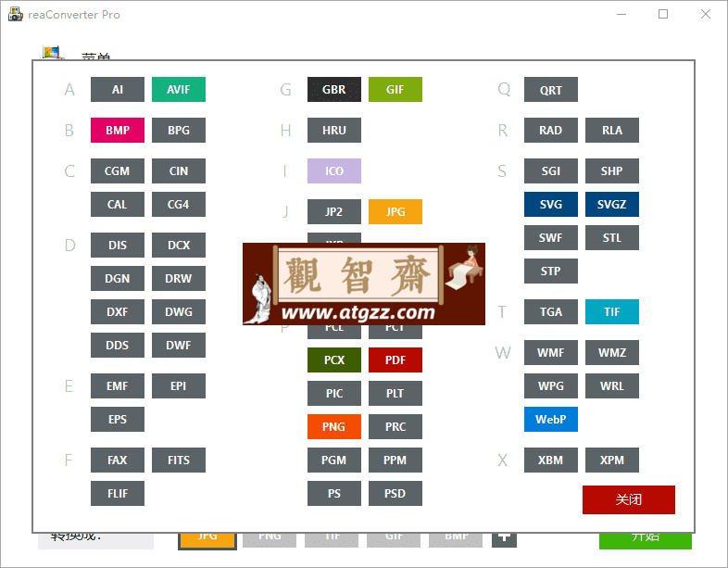
Task: Choose the PS format
Action: tap(334, 493)
